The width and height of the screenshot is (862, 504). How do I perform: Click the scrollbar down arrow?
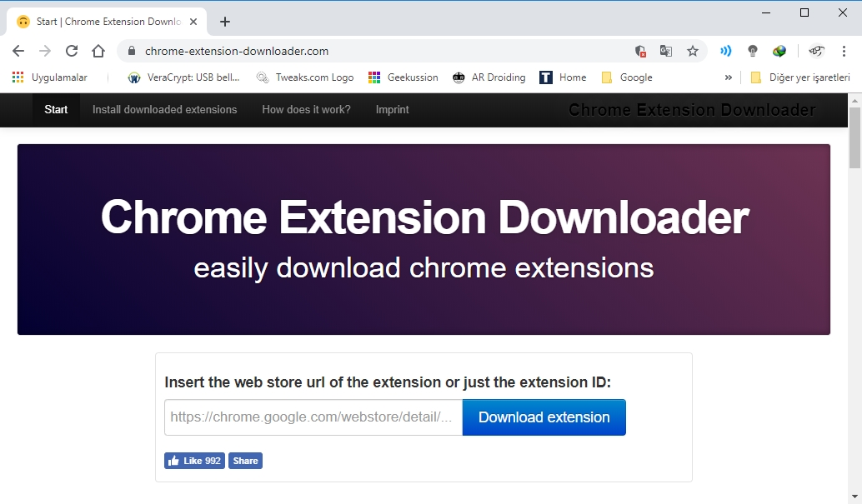[854, 497]
